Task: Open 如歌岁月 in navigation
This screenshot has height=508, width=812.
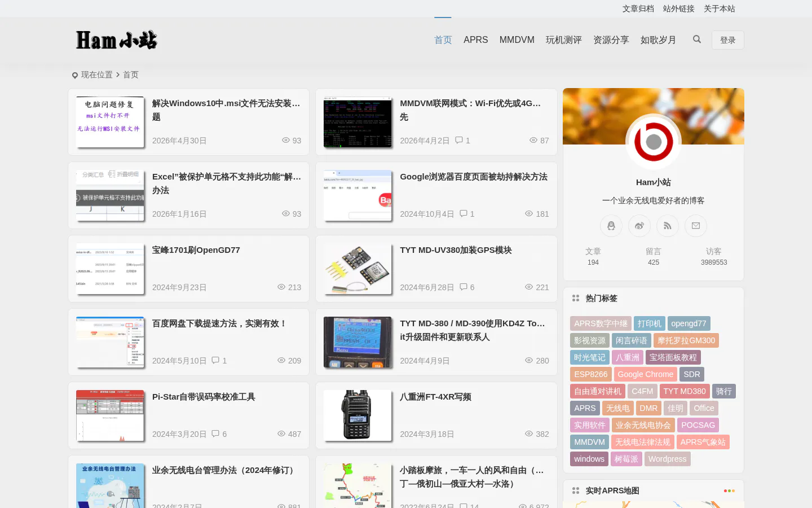Action: point(659,40)
